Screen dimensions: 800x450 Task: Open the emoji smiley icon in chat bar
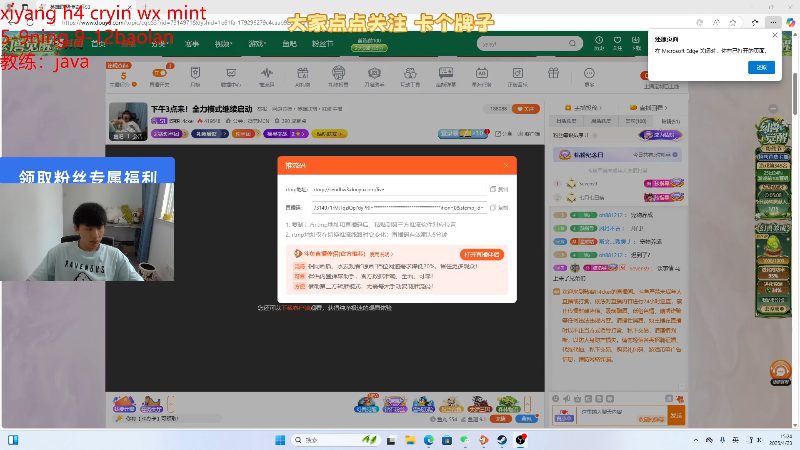[556, 398]
